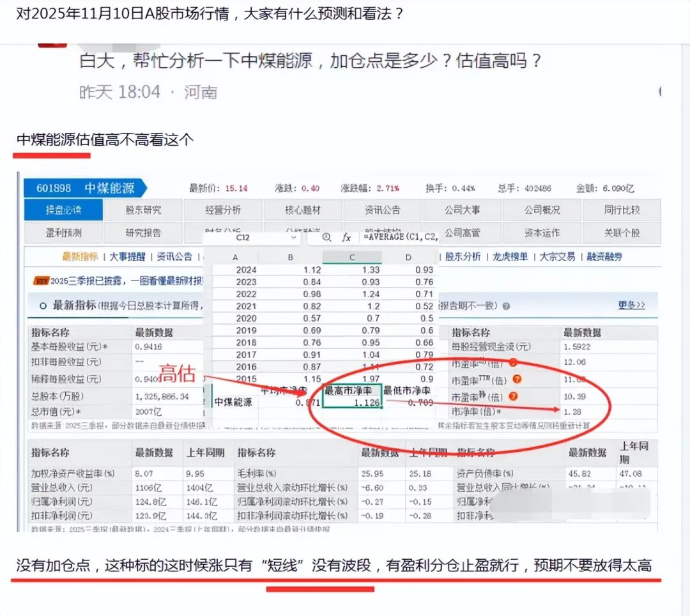Click the 大事提醒 sub-navigation link

tap(127, 256)
